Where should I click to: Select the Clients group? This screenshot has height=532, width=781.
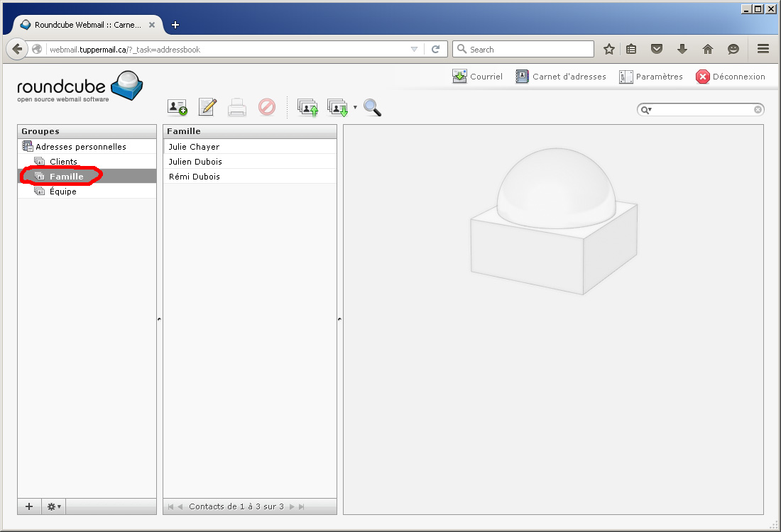tap(63, 162)
